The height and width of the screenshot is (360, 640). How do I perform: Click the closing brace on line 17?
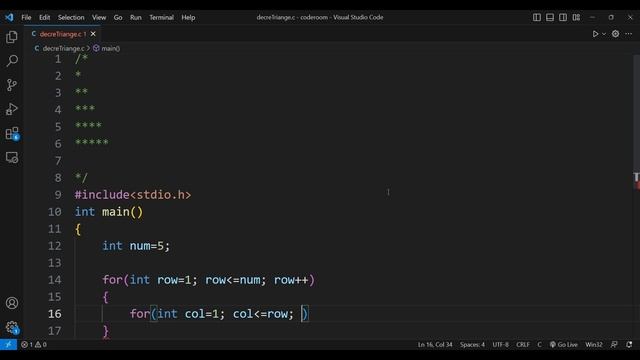(x=106, y=331)
